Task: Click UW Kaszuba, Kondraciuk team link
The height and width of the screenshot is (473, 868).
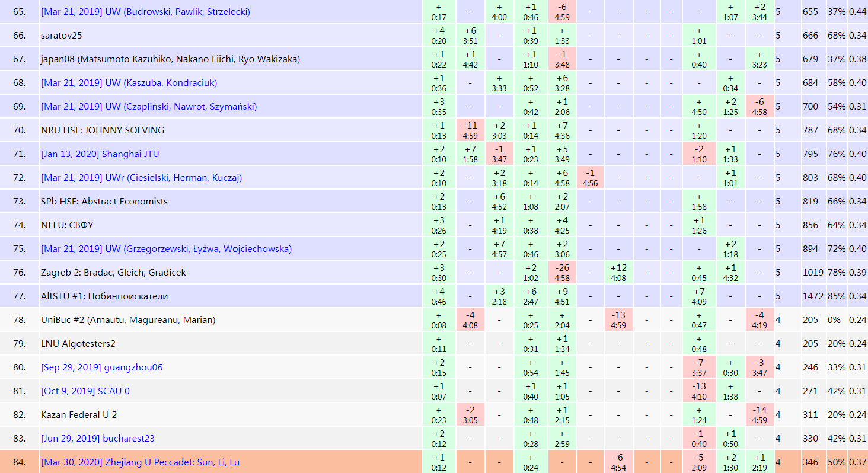Action: (129, 83)
